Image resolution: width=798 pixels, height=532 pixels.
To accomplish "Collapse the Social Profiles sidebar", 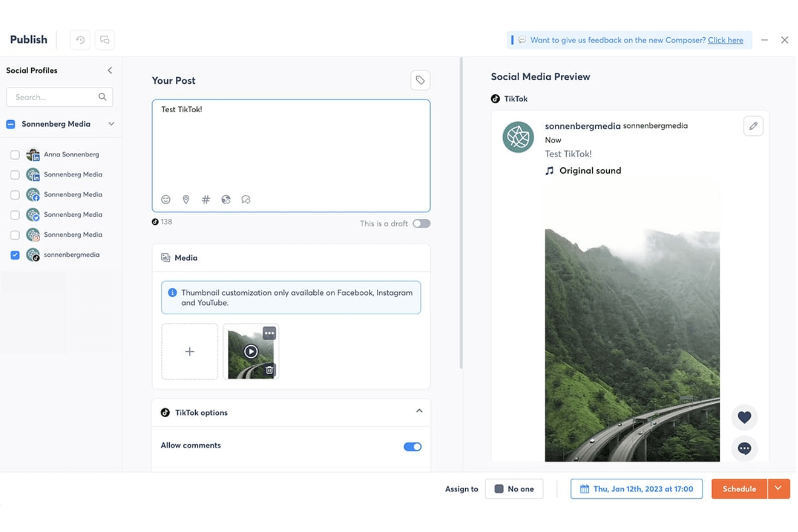I will (x=109, y=70).
